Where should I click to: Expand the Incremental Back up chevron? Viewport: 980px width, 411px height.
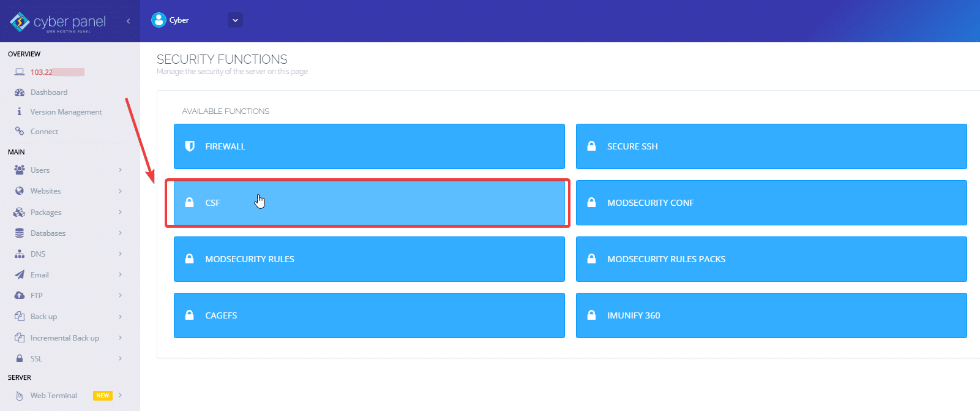[x=120, y=337]
